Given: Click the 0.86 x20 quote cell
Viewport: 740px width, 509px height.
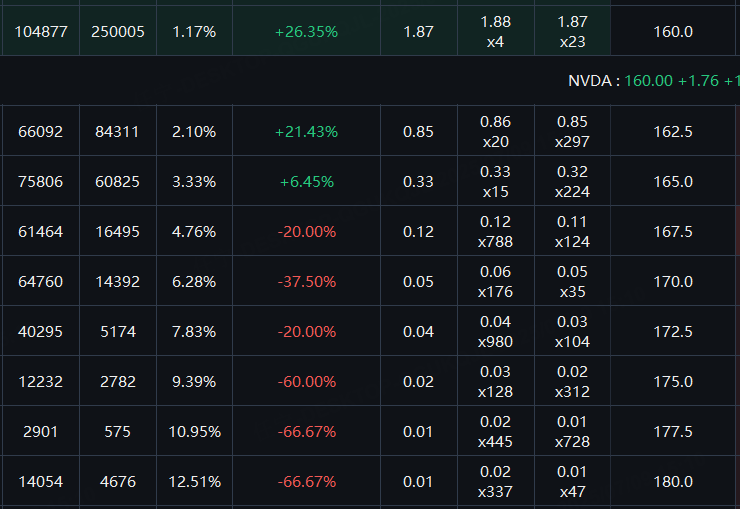Looking at the screenshot, I should tap(495, 131).
